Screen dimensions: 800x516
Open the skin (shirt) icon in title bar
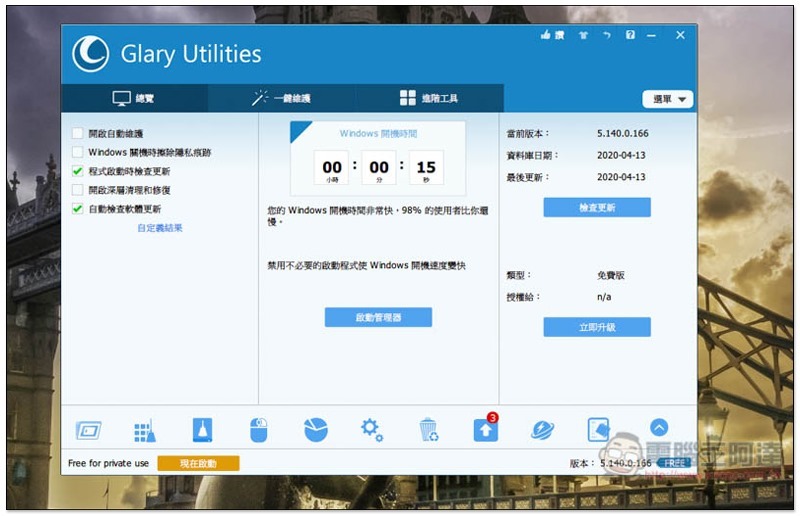583,35
